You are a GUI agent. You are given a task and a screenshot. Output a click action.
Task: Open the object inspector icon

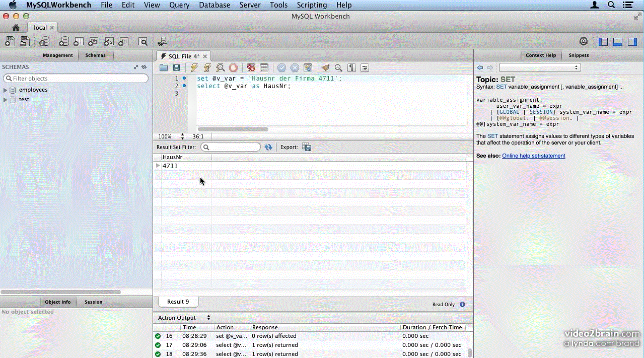pyautogui.click(x=44, y=42)
